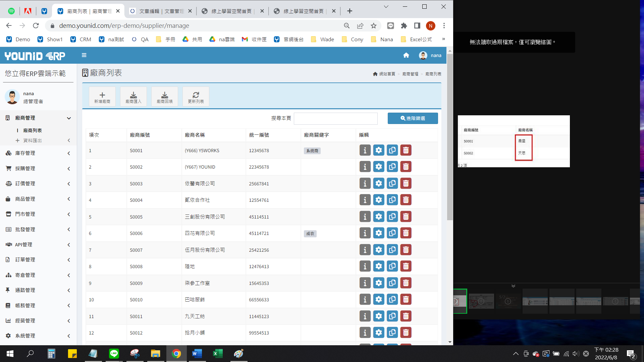Select 廠商列表 in the sidebar

point(33,130)
